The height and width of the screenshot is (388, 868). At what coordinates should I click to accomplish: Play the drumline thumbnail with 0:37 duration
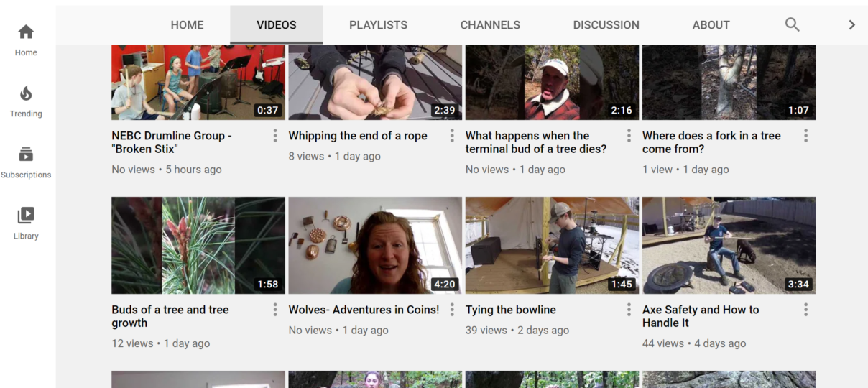pyautogui.click(x=198, y=82)
